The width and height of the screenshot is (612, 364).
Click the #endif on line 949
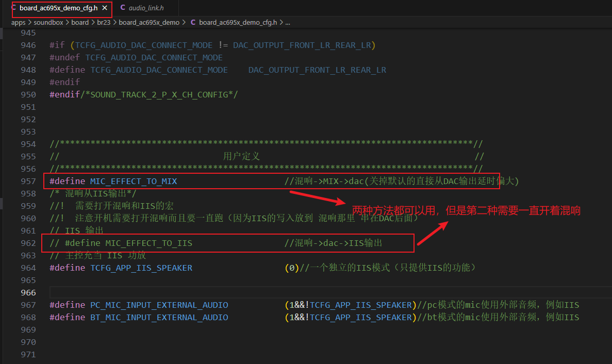tap(65, 82)
